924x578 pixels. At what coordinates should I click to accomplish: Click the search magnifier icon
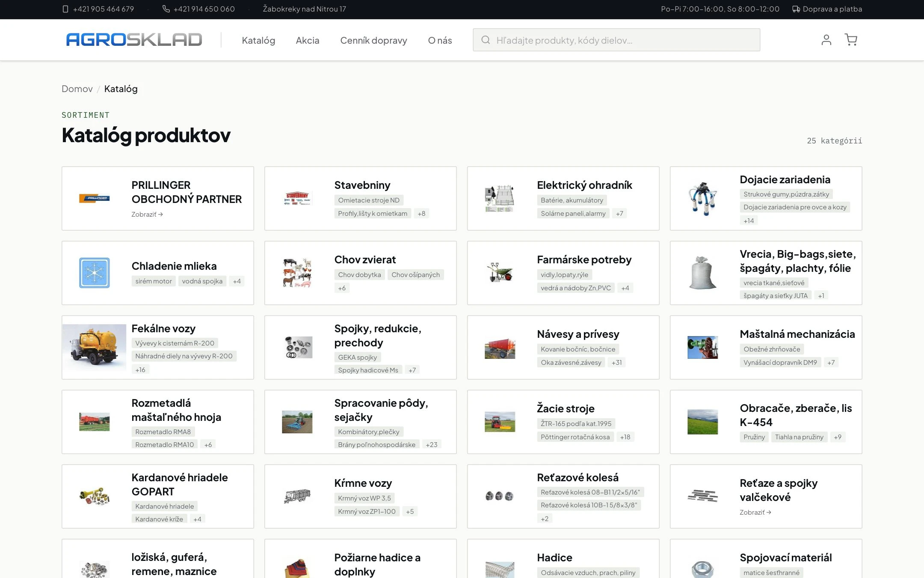tap(486, 40)
